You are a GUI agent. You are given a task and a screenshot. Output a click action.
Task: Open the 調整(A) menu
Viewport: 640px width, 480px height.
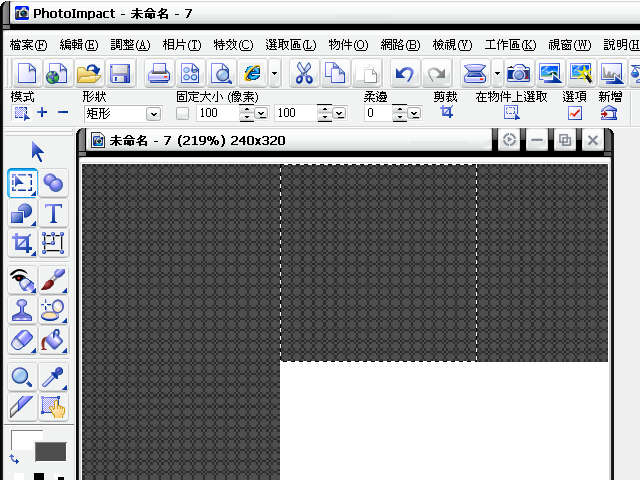click(x=130, y=44)
